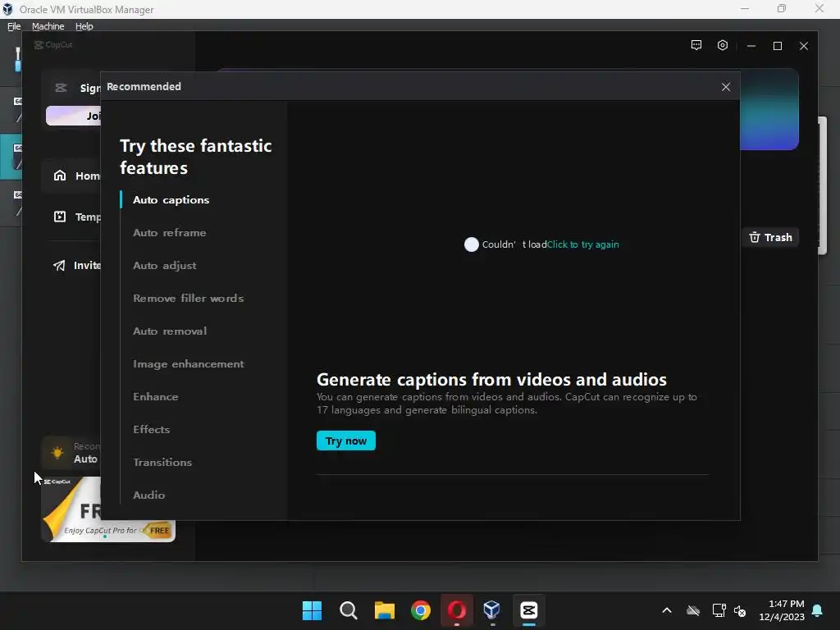This screenshot has height=630, width=840.
Task: Click the muted volume tray icon
Action: 740,610
